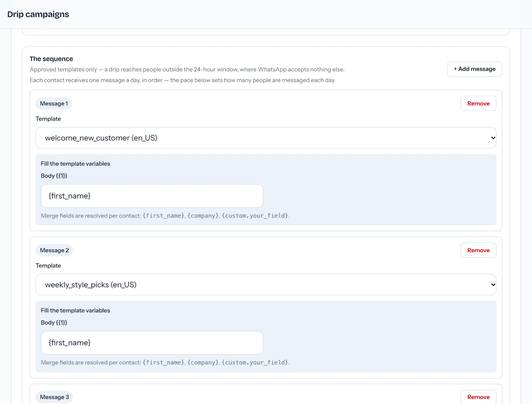Click the Drip campaigns page title
The image size is (532, 404).
tap(38, 14)
